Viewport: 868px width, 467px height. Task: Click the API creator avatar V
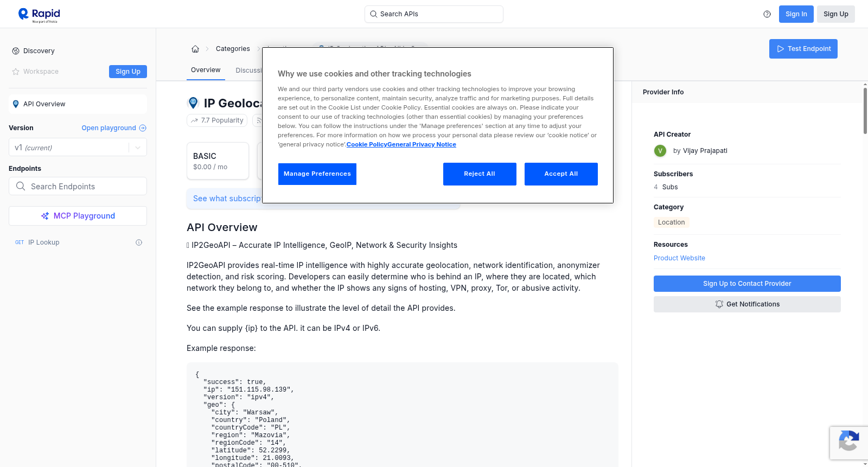(x=660, y=151)
